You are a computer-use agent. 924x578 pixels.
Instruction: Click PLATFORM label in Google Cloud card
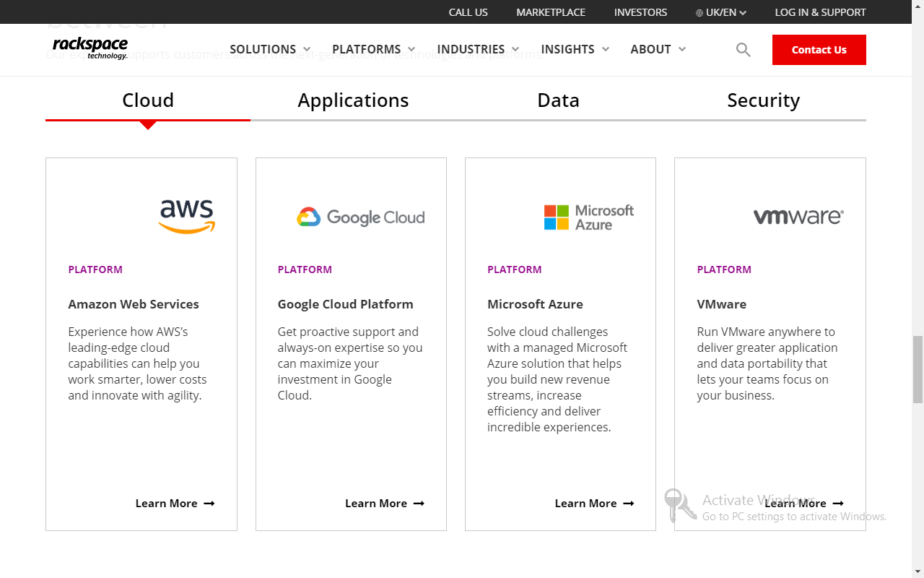(305, 269)
